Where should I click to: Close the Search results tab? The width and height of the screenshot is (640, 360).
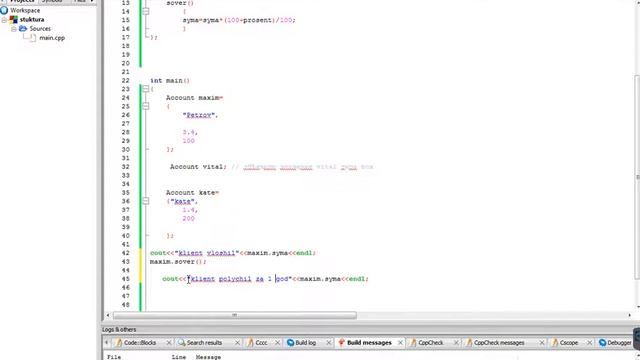click(237, 343)
